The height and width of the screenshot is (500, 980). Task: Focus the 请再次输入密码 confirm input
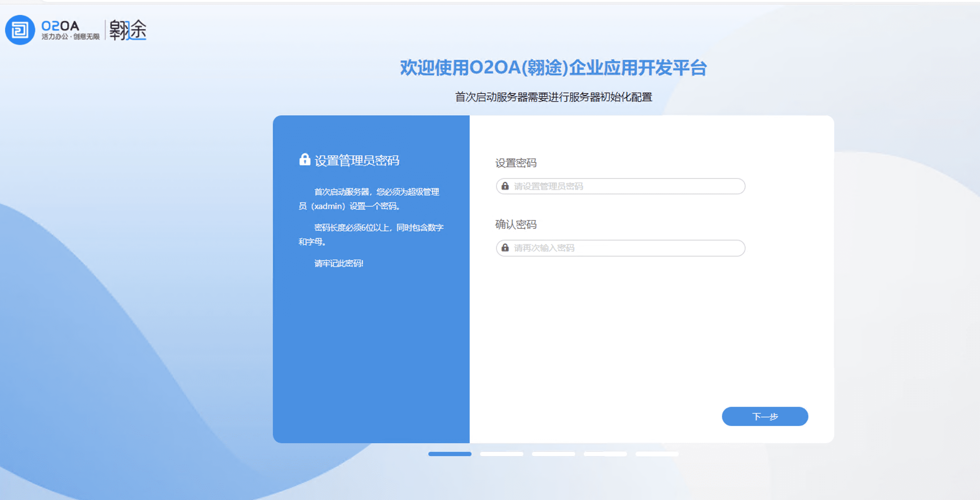pos(621,248)
